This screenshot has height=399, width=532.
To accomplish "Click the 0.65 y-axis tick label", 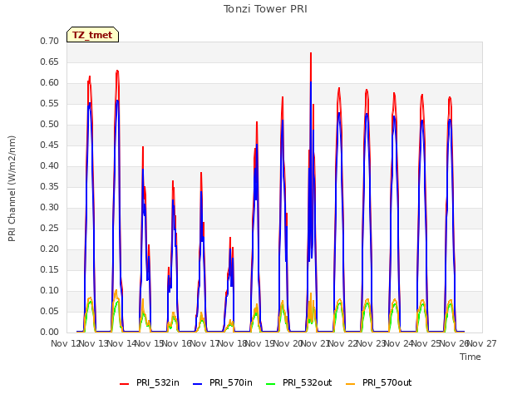I will coord(49,62).
